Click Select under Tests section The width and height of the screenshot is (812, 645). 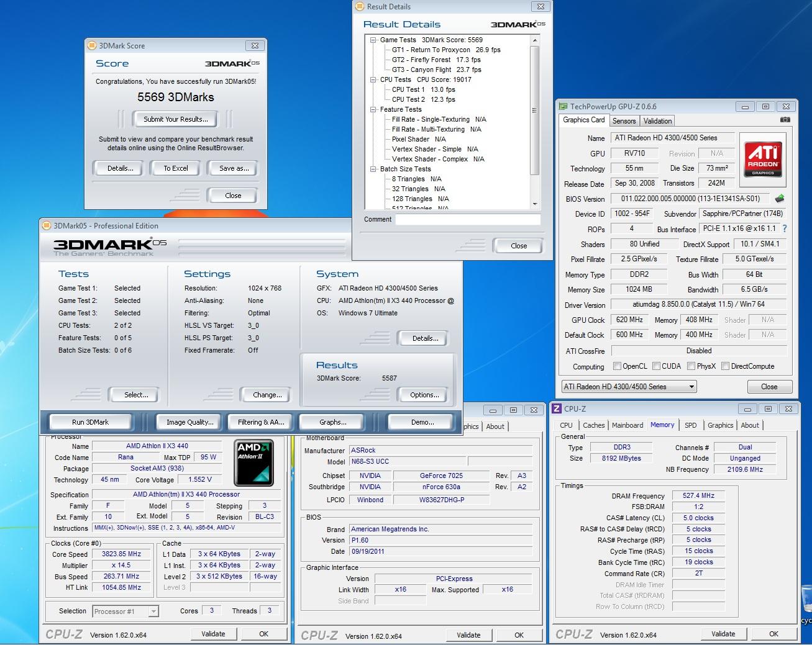click(x=136, y=395)
